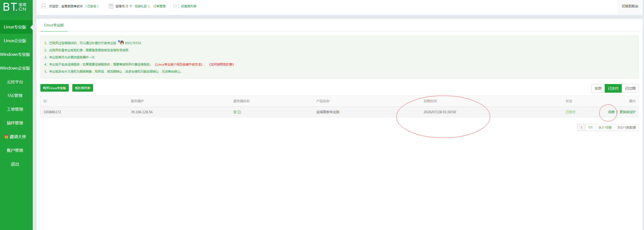Click 服务器名称 column header
The height and width of the screenshot is (230, 644).
point(241,101)
